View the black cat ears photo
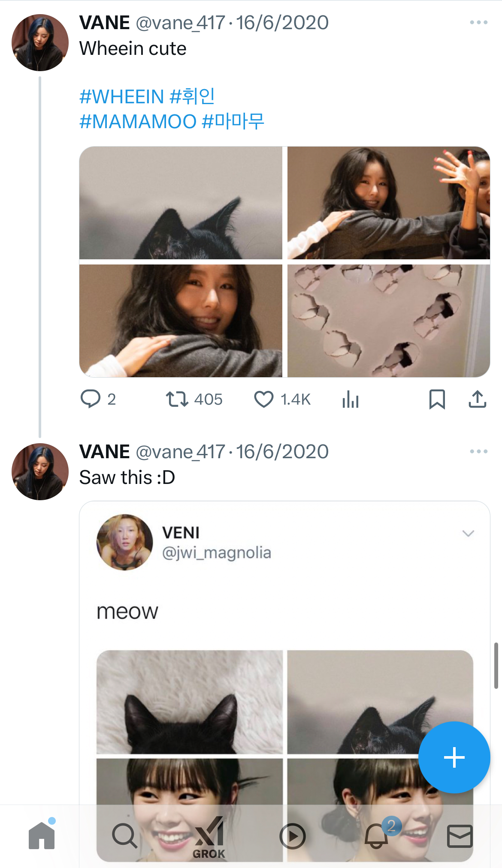 181,203
